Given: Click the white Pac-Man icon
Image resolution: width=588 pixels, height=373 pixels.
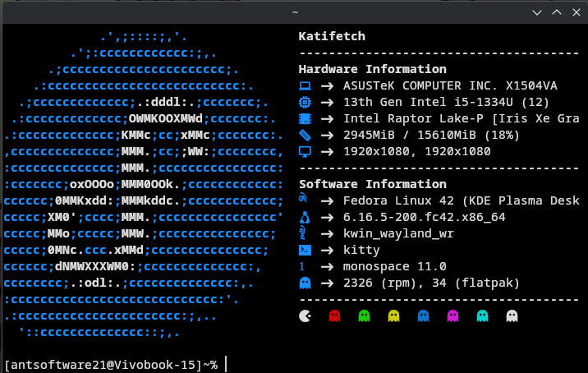Looking at the screenshot, I should pos(305,316).
